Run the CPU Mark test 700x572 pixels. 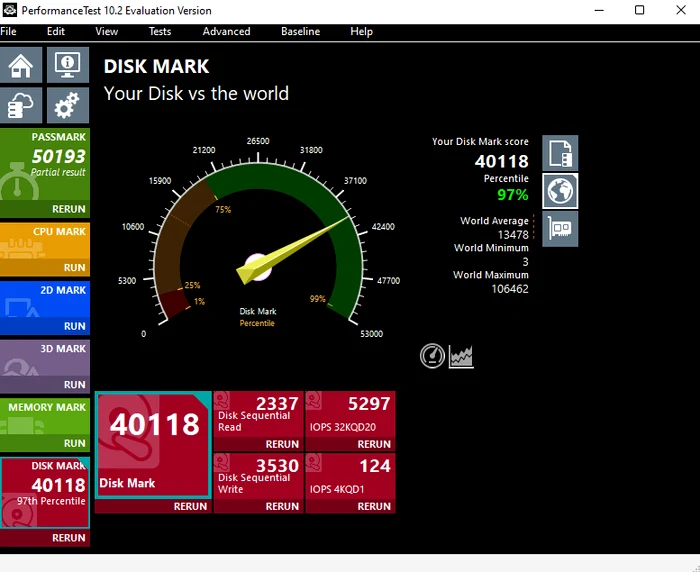pyautogui.click(x=75, y=267)
